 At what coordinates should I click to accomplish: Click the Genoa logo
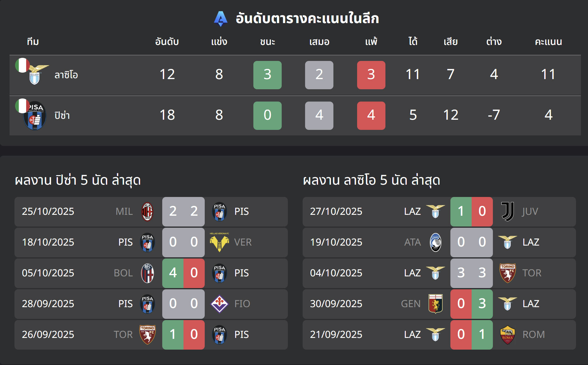435,304
